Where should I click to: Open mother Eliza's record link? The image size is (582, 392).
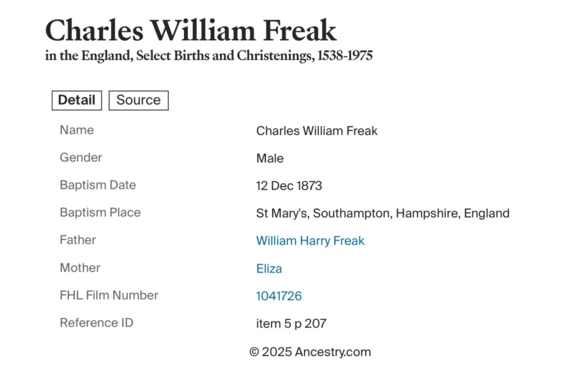tap(269, 269)
